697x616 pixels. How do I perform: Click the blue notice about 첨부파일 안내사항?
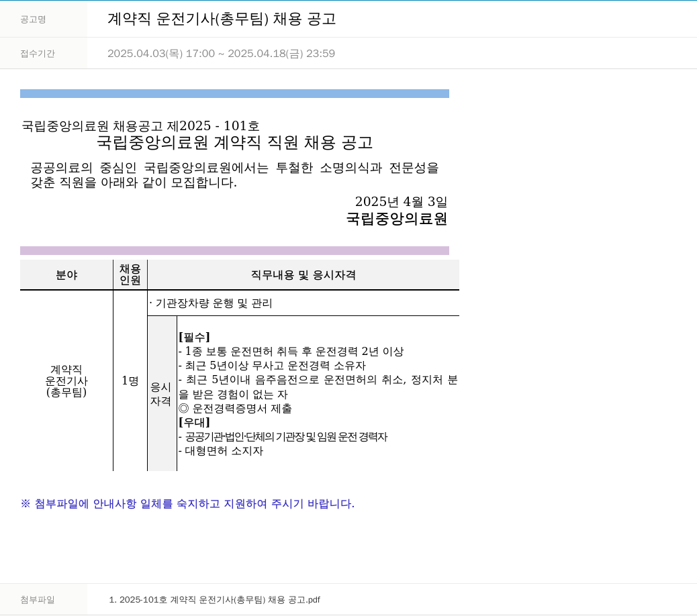[x=187, y=504]
